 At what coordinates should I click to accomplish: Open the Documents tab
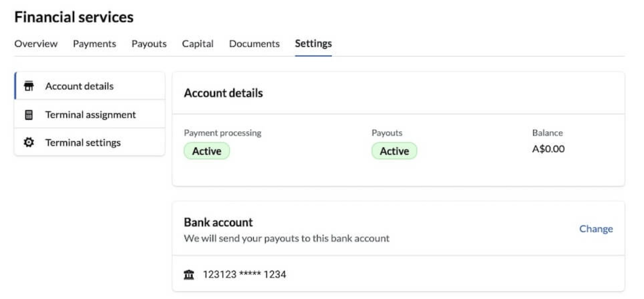(254, 44)
